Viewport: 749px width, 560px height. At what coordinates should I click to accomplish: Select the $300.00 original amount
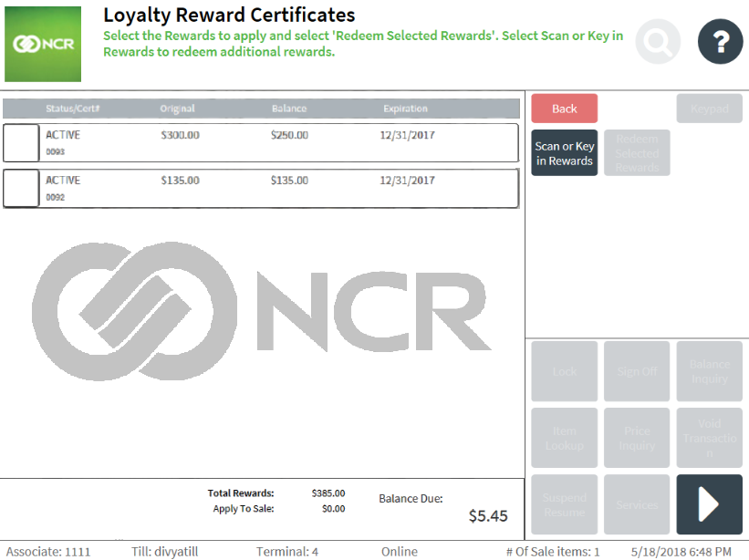point(180,135)
